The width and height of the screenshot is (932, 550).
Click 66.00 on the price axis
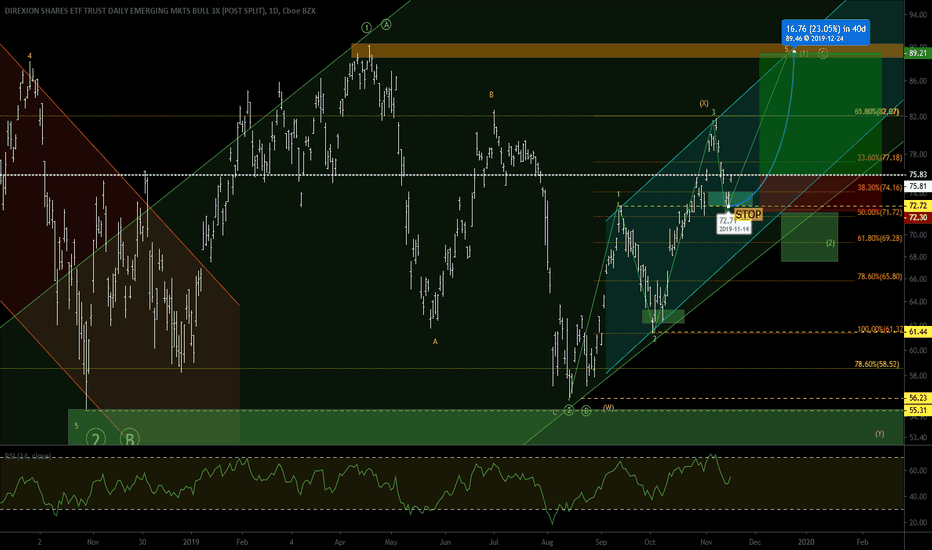pyautogui.click(x=918, y=279)
